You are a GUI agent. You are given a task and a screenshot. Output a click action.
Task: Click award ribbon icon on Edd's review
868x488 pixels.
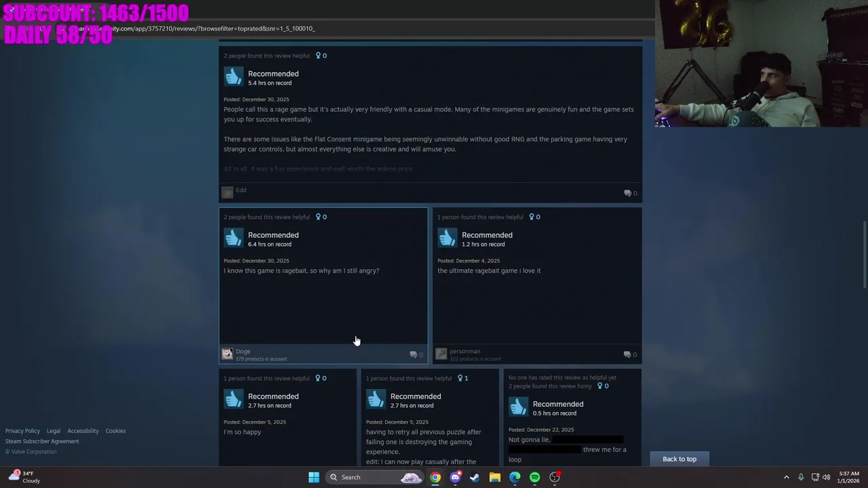point(318,56)
